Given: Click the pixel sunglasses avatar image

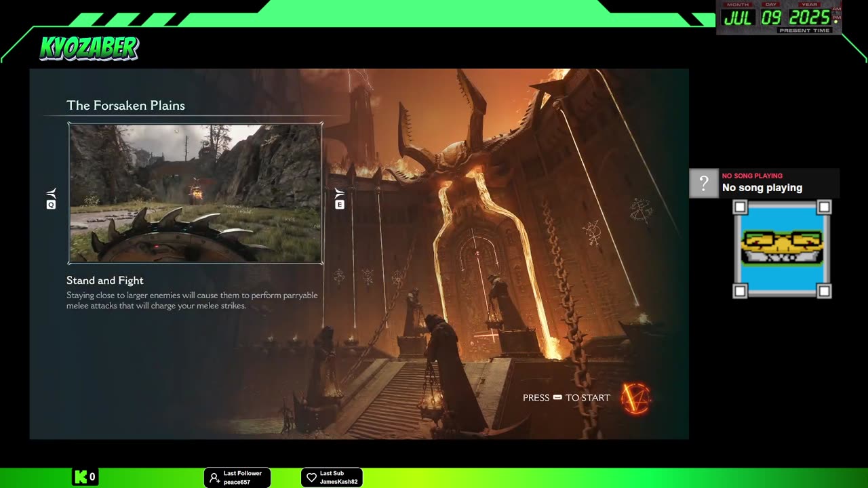Looking at the screenshot, I should [x=782, y=249].
